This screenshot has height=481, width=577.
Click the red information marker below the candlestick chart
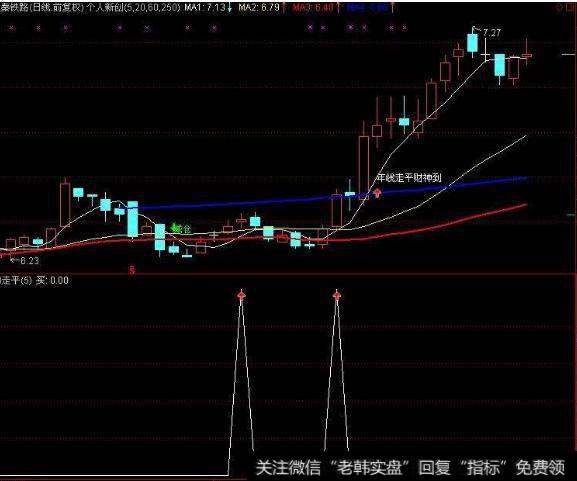click(x=132, y=270)
